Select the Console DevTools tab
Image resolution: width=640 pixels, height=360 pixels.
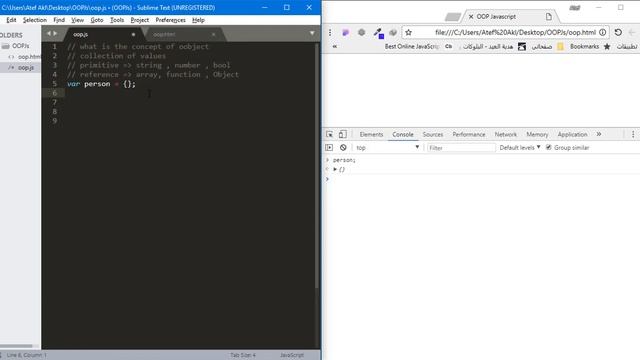coord(403,134)
